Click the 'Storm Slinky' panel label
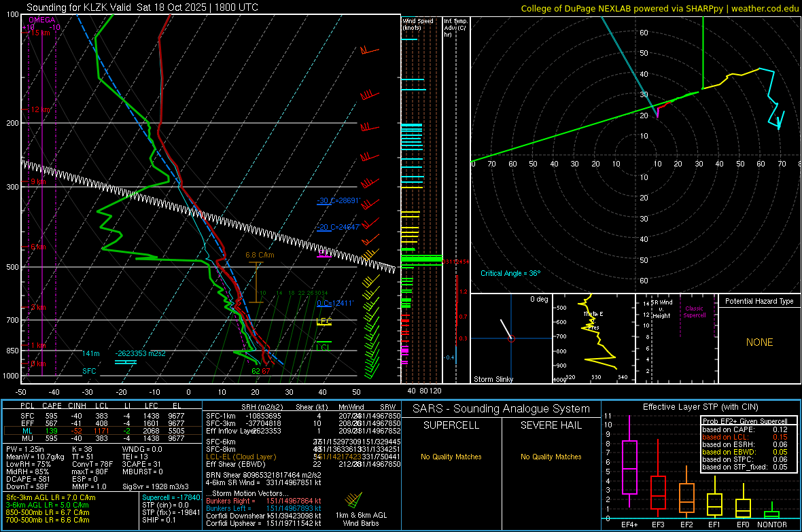Image resolution: width=802 pixels, height=532 pixels. (493, 379)
